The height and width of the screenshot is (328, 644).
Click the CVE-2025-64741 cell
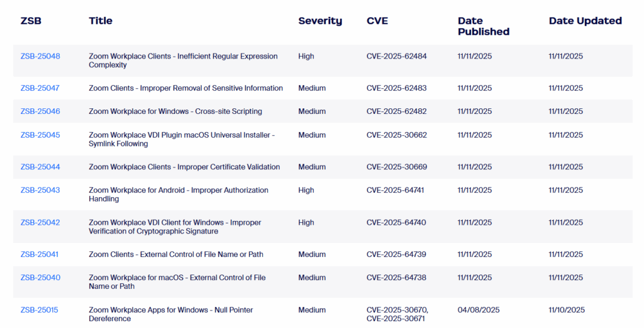pyautogui.click(x=396, y=190)
